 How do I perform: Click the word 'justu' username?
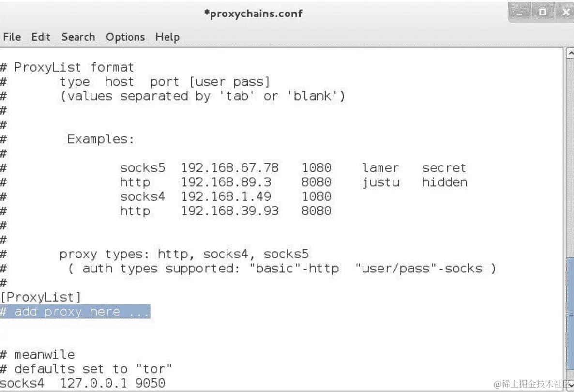(x=381, y=182)
